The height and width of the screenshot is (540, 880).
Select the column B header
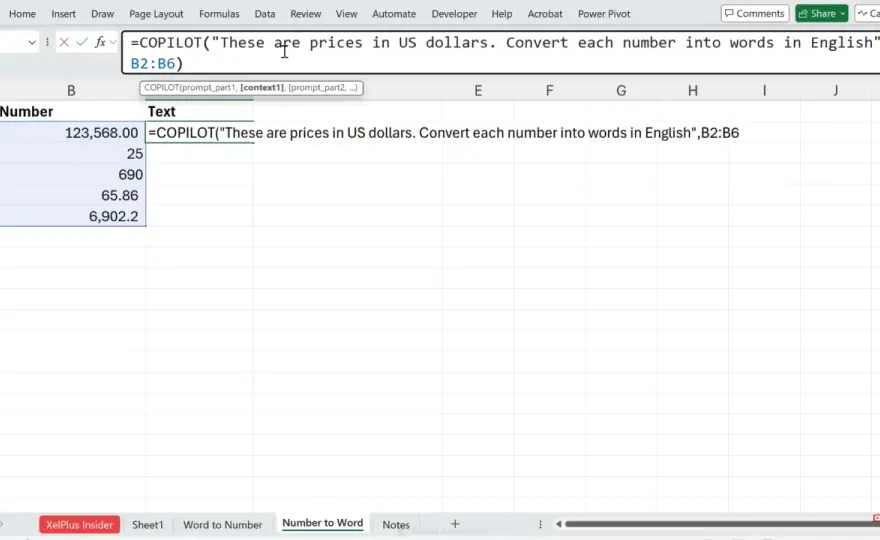coord(71,90)
